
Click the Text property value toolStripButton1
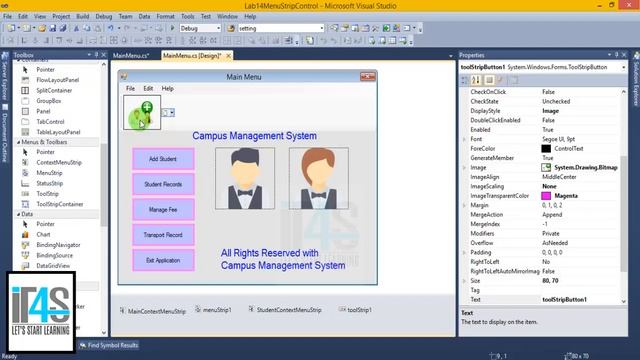click(x=564, y=300)
